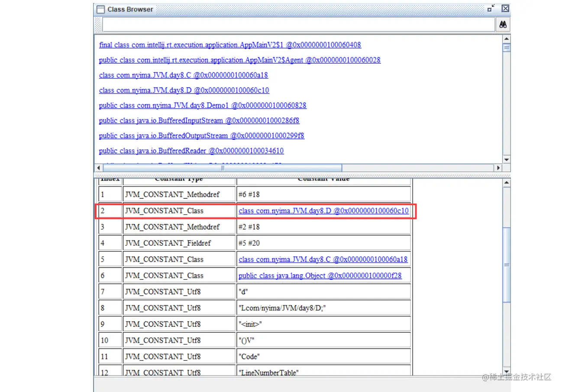Viewport: 562px width, 392px height.
Task: Select JVM_CONSTANT_Methodref cell in row 3
Action: [179, 227]
